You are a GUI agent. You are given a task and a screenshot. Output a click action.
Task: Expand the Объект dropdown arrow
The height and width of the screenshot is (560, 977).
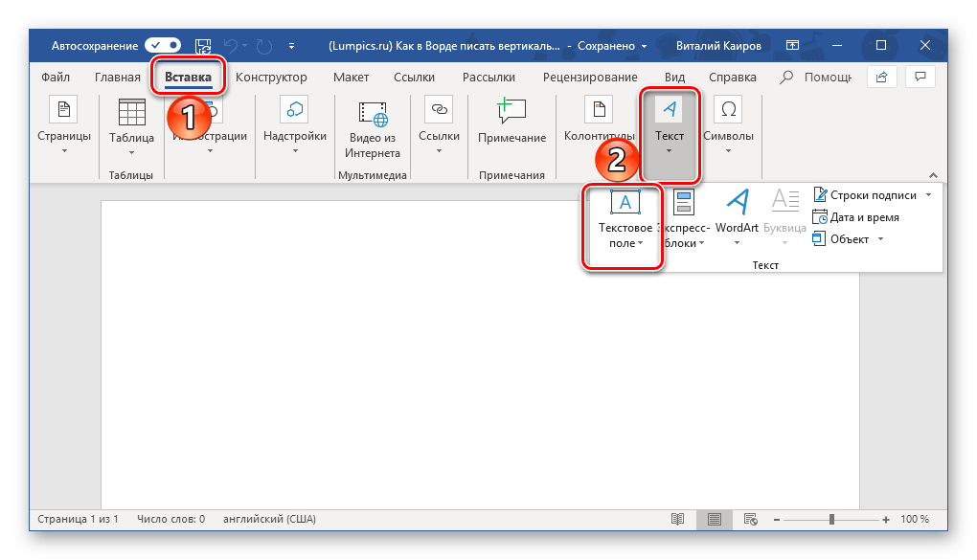(879, 239)
